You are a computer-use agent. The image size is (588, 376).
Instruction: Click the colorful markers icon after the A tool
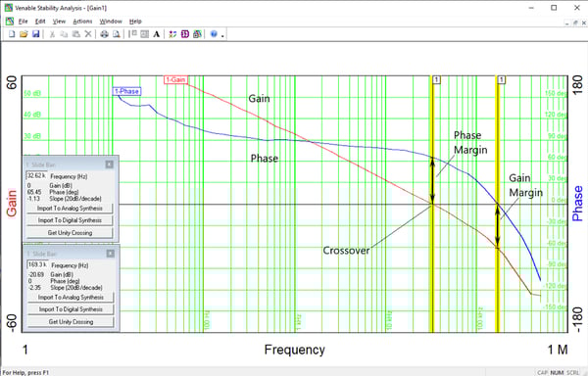(172, 34)
